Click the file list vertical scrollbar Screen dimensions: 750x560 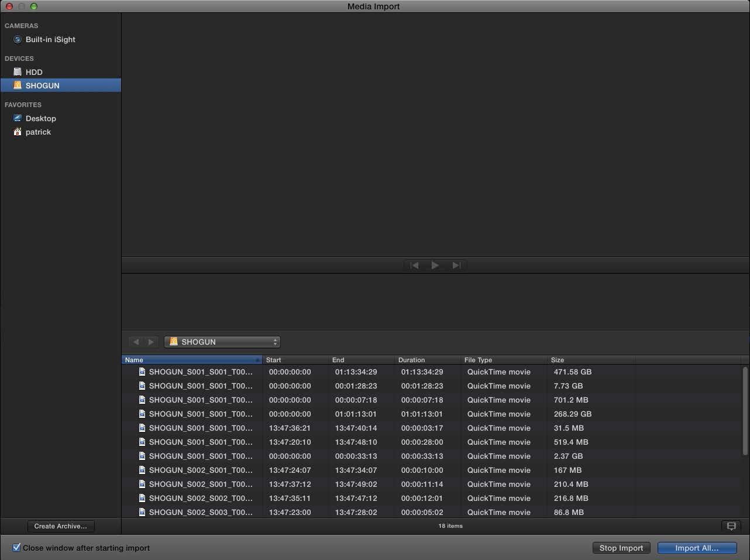(x=745, y=411)
